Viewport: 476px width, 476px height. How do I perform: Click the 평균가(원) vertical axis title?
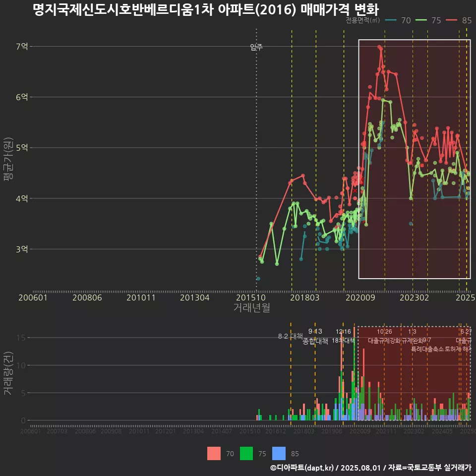click(8, 159)
